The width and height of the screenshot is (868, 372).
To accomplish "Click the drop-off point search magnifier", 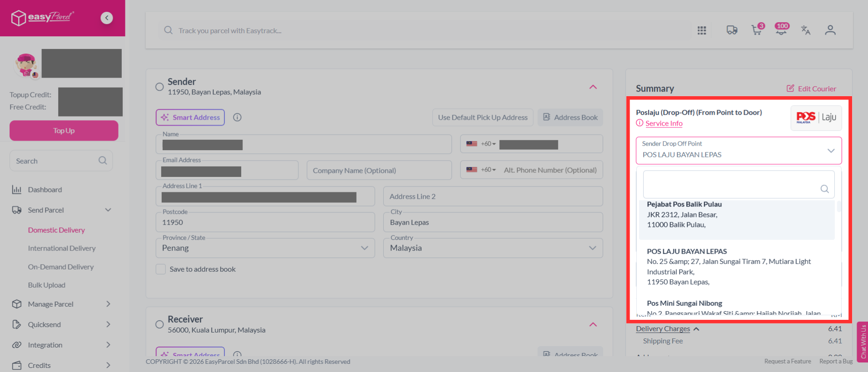I will point(824,189).
